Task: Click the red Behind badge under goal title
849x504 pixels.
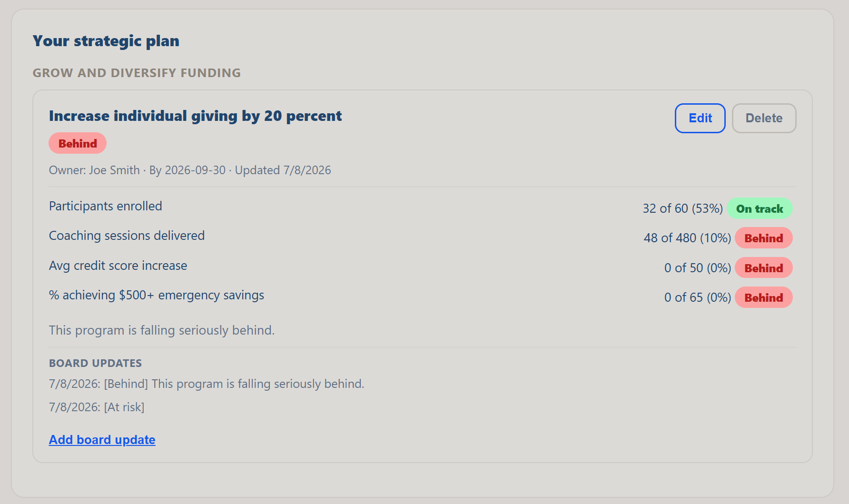Action: point(78,143)
